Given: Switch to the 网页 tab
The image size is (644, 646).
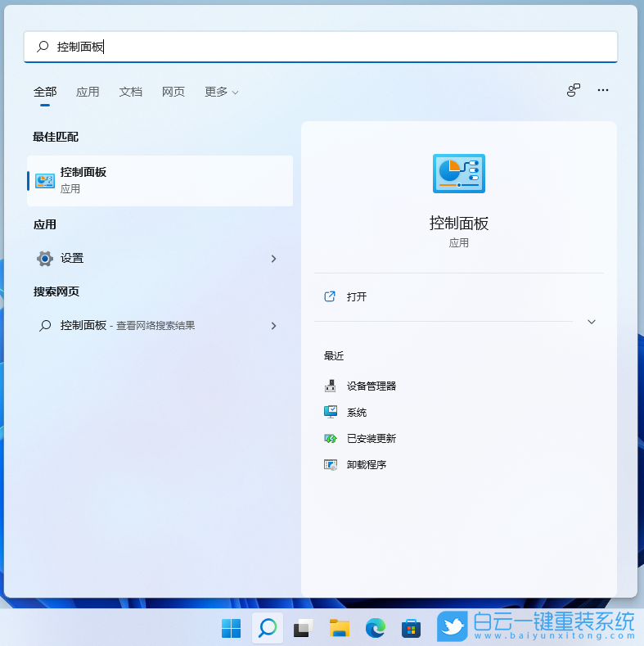Looking at the screenshot, I should coord(173,92).
